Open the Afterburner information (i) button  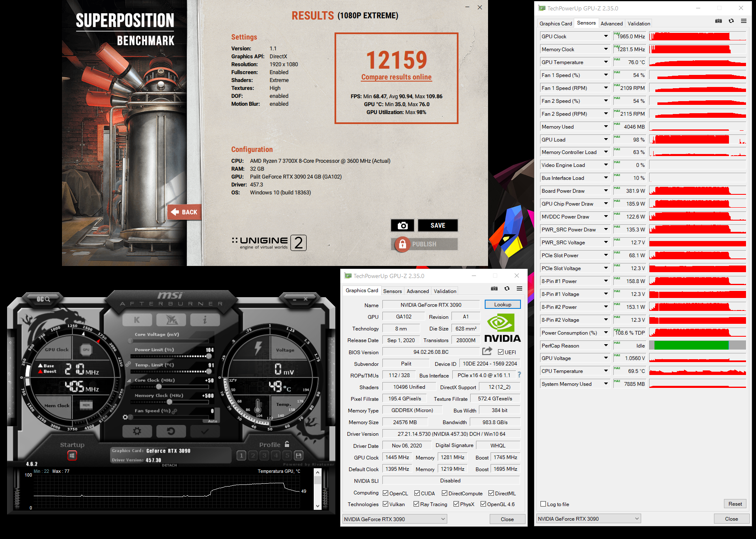click(x=205, y=320)
